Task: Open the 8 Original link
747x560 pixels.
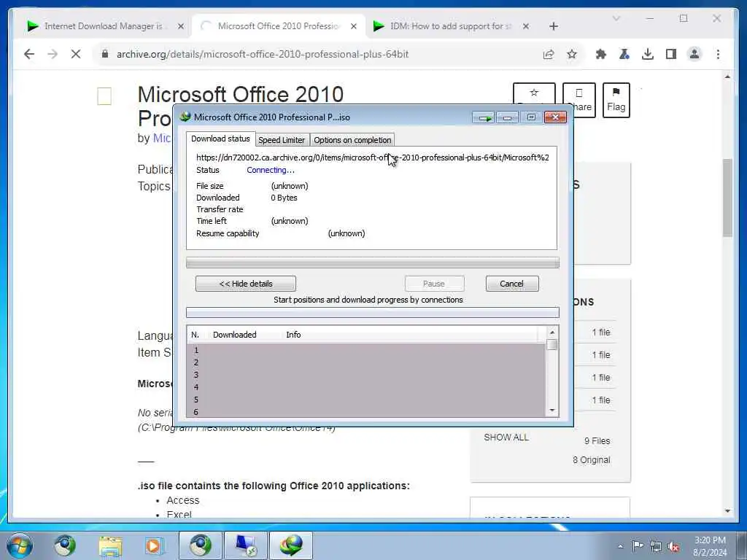Action: point(591,460)
